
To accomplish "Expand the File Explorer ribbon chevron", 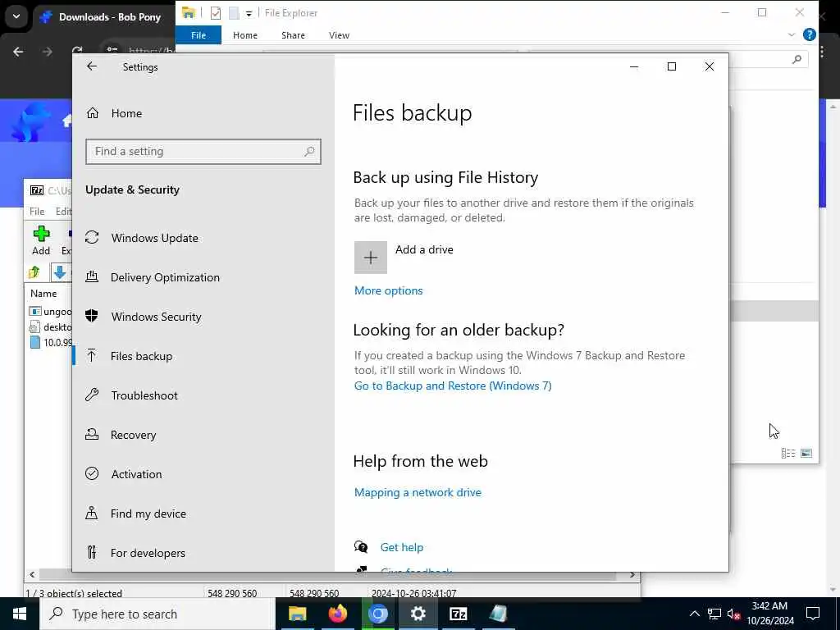I will click(x=792, y=34).
